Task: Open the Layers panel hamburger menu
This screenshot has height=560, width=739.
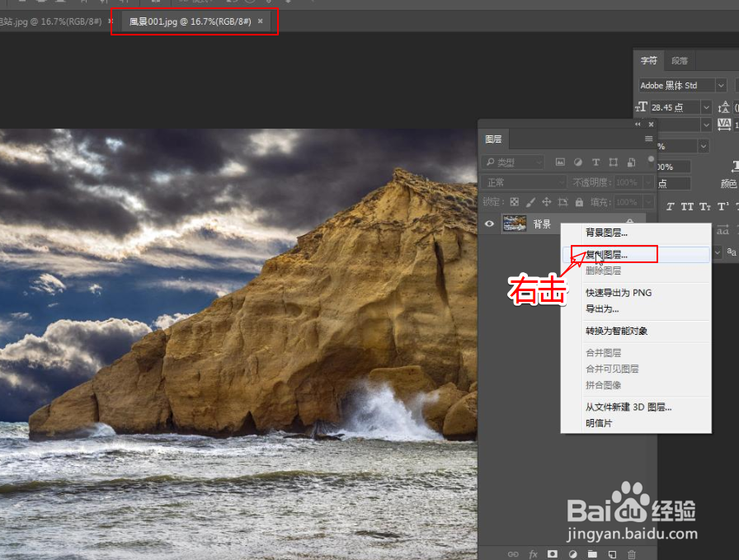Action: tap(648, 139)
